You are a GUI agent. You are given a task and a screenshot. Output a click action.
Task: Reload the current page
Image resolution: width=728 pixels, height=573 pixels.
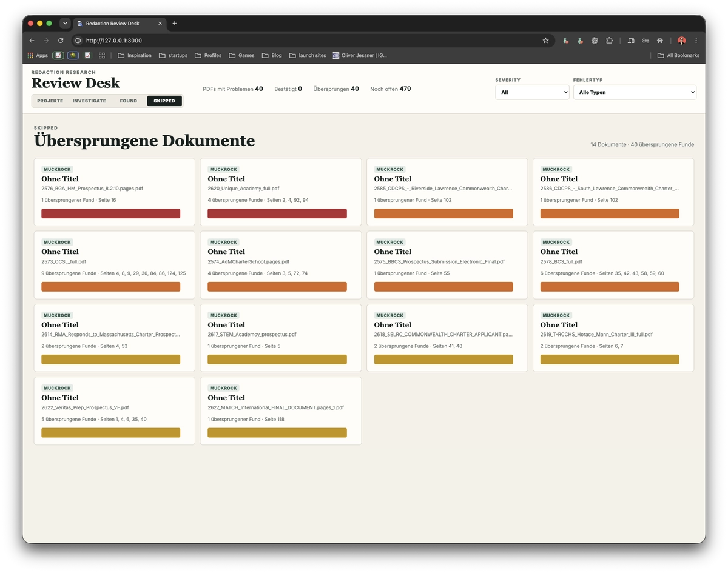point(61,41)
